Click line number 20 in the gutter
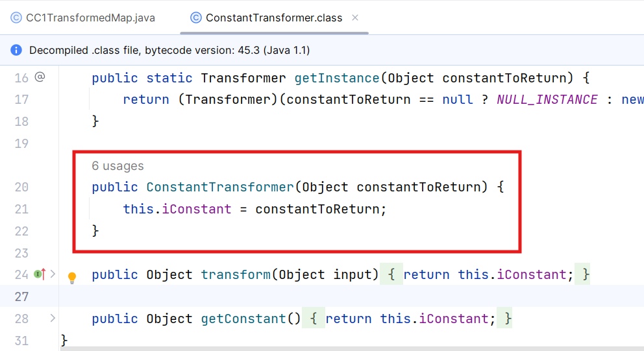 point(21,188)
